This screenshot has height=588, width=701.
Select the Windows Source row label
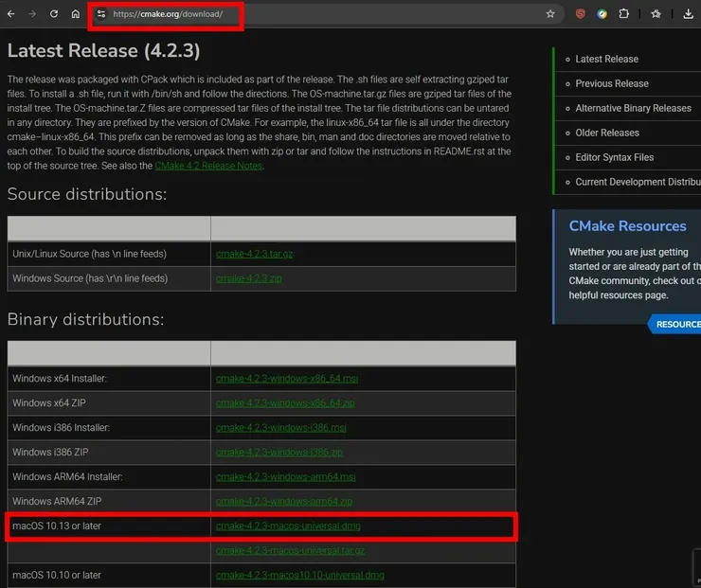click(90, 278)
